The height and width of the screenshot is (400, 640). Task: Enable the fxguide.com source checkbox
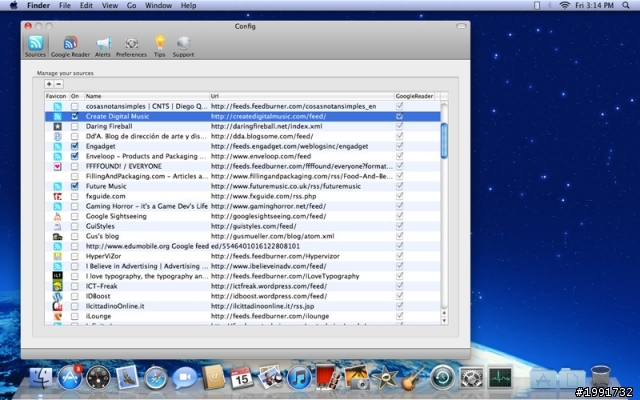[74, 196]
